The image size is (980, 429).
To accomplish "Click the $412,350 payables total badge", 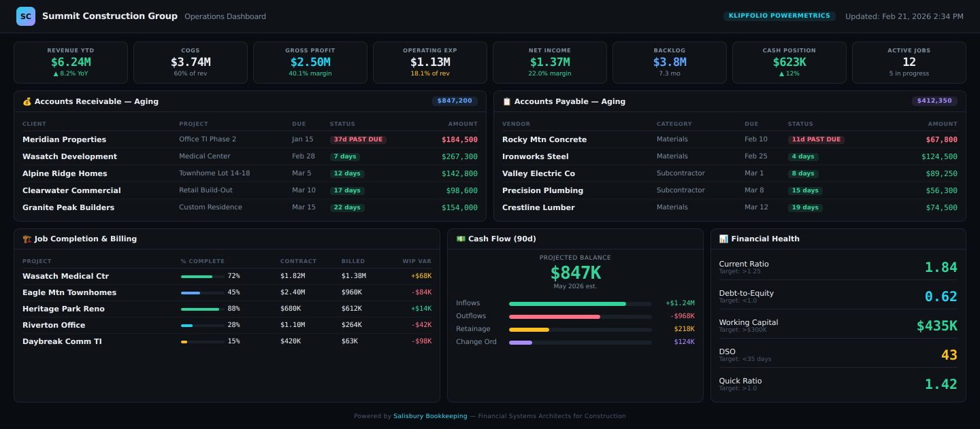I will pos(934,101).
